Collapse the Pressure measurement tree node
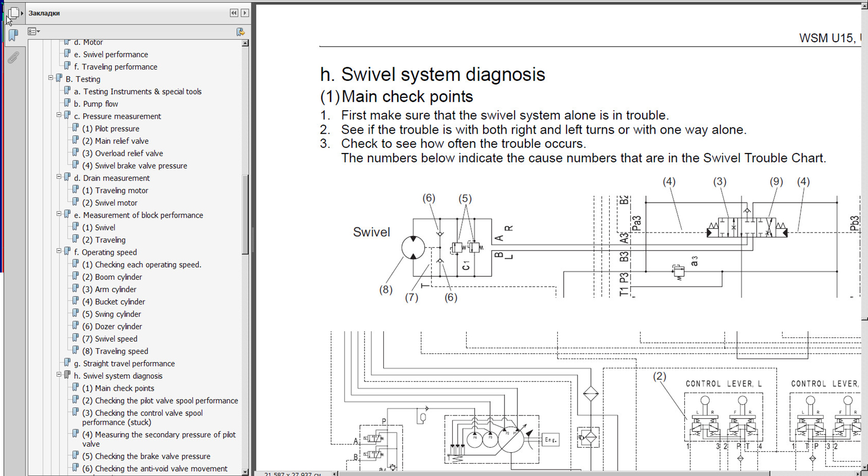 click(59, 115)
